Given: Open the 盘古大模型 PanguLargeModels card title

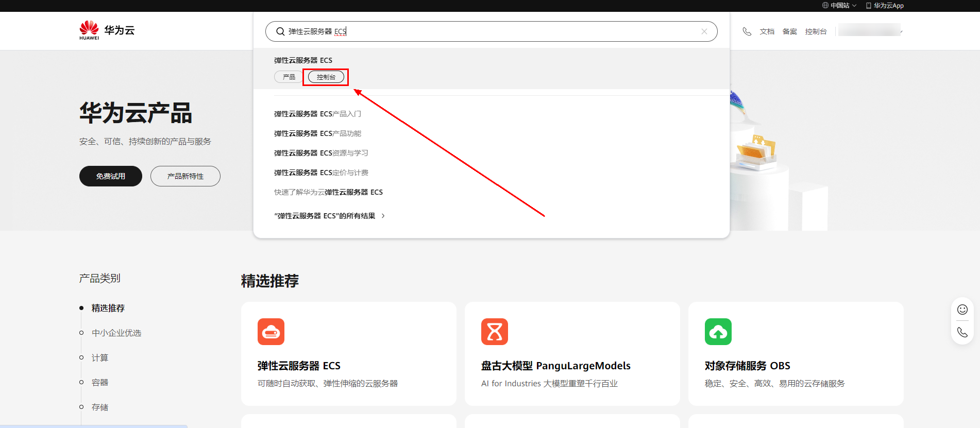Looking at the screenshot, I should [x=555, y=366].
